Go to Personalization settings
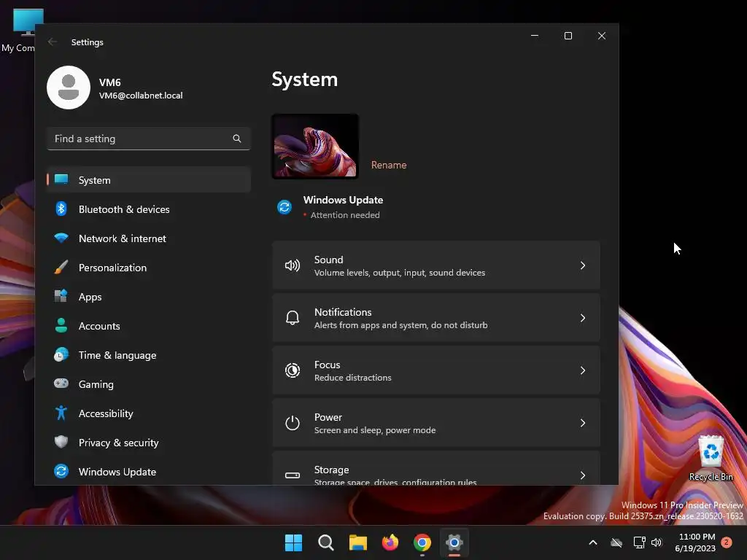Image resolution: width=747 pixels, height=560 pixels. tap(149, 268)
